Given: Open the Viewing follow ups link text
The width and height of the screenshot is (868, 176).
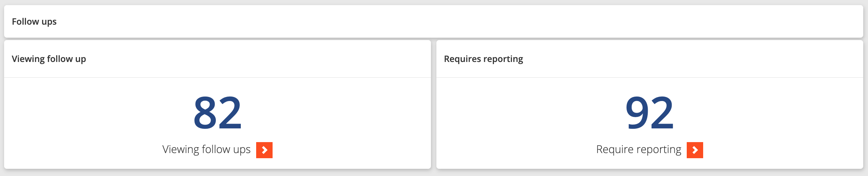Looking at the screenshot, I should tap(207, 150).
